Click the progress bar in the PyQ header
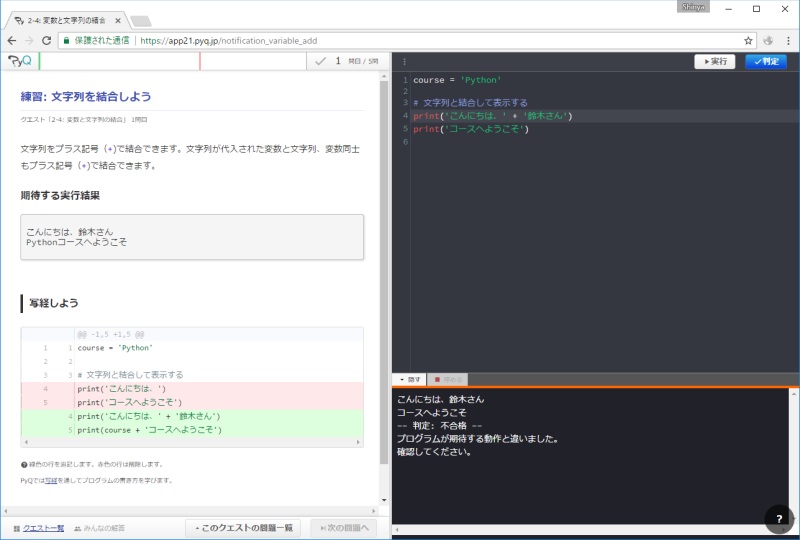800x540 pixels. 172,61
